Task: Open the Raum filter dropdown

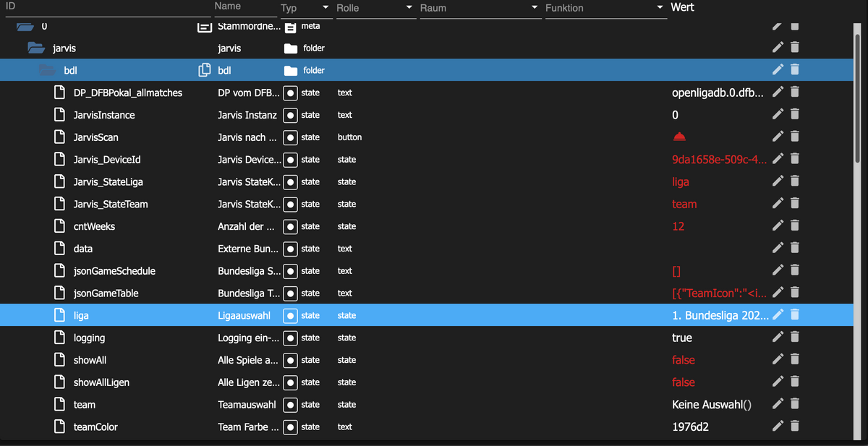Action: coord(480,8)
